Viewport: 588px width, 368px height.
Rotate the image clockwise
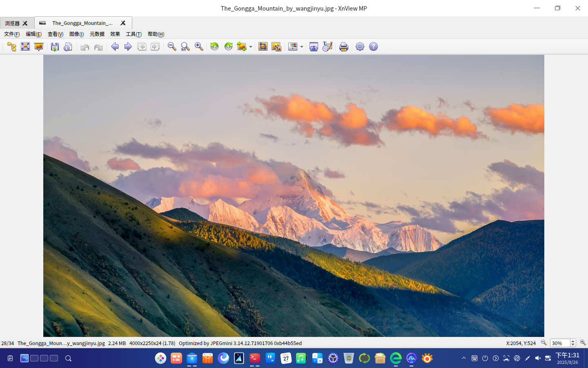tap(228, 47)
